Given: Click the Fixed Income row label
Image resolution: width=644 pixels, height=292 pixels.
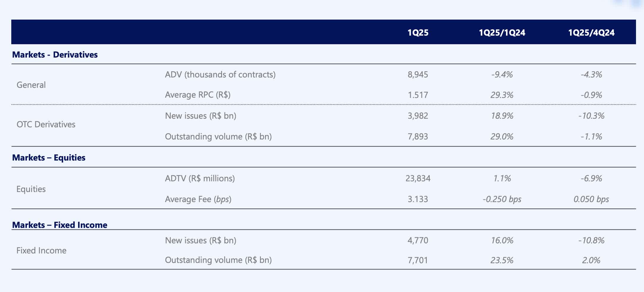Looking at the screenshot, I should tap(41, 250).
